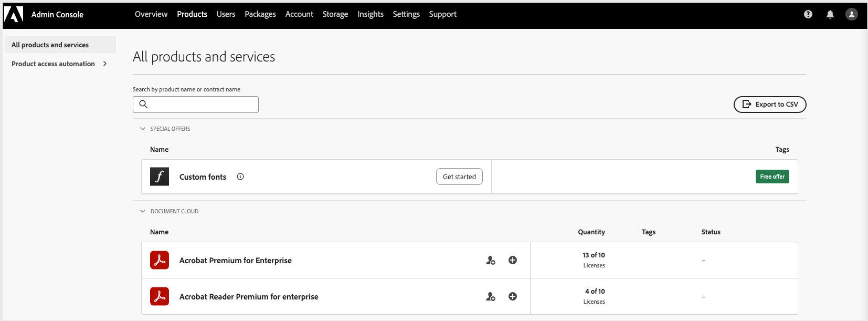868x321 pixels.
Task: Open the Custom fonts offer
Action: click(x=203, y=177)
